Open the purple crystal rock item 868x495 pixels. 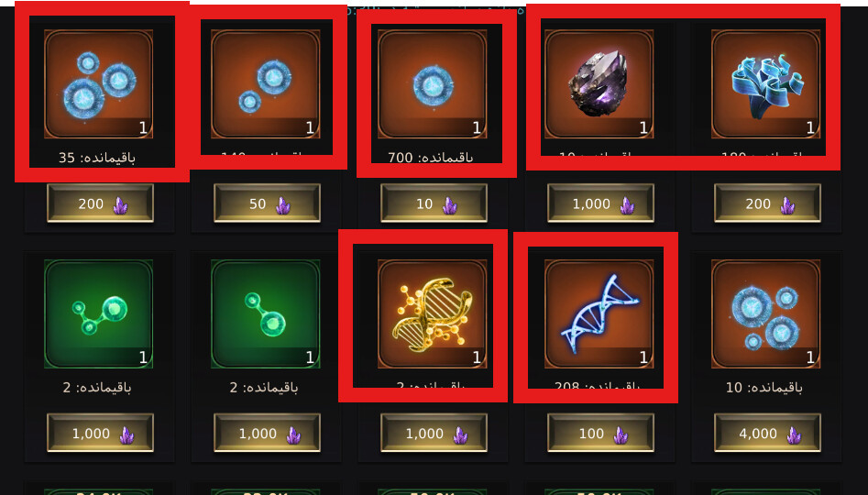point(599,84)
